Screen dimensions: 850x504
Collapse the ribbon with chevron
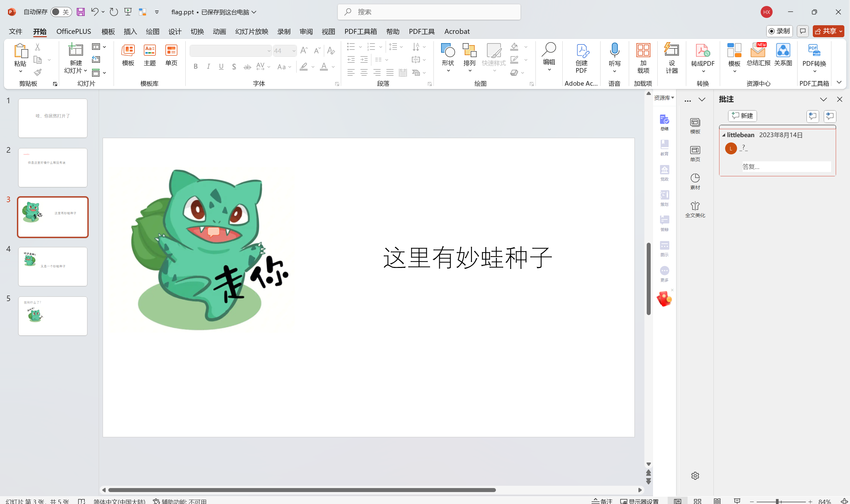[839, 82]
